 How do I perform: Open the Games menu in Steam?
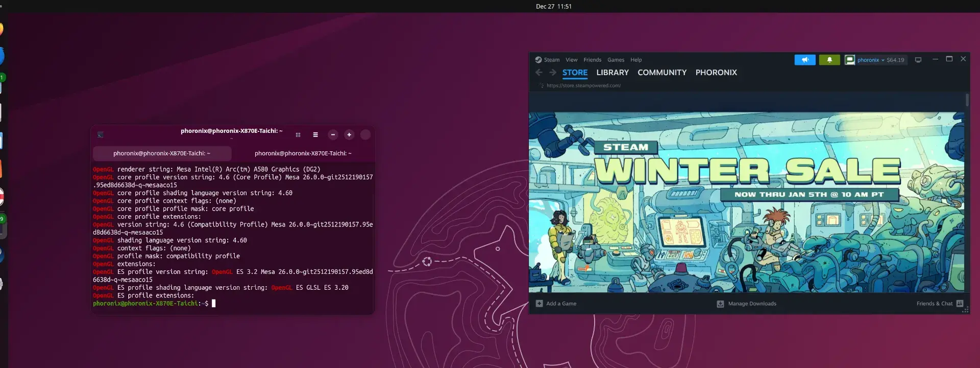[616, 60]
